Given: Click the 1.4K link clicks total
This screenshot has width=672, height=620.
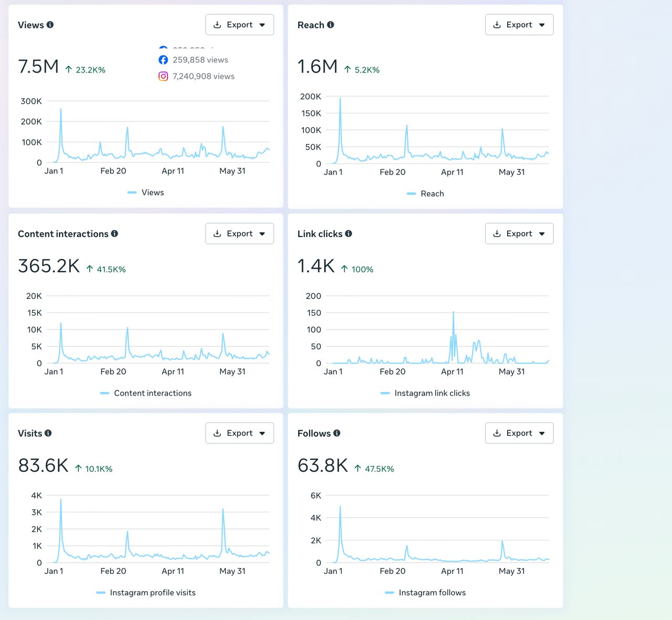Looking at the screenshot, I should 316,266.
